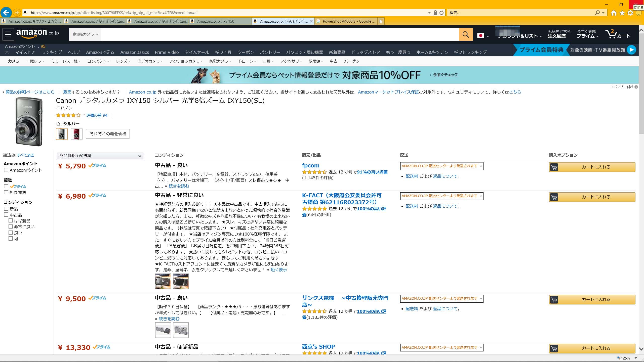The width and height of the screenshot is (644, 362).
Task: Open the 中古 camera submenu item
Action: [x=334, y=61]
